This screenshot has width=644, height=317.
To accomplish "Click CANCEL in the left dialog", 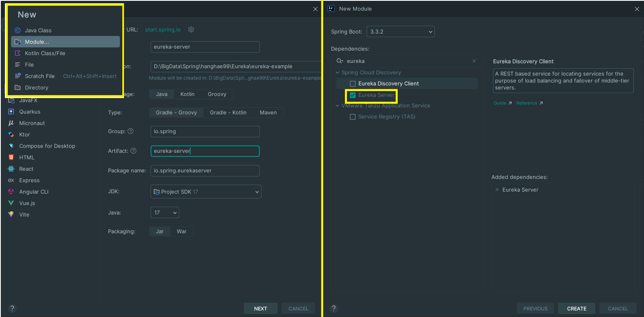I will click(x=298, y=308).
